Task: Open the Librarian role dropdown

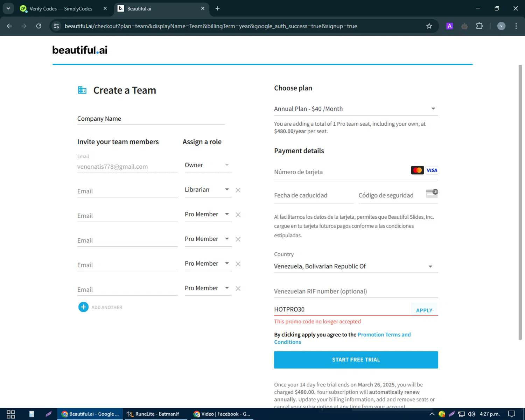Action: coord(208,190)
